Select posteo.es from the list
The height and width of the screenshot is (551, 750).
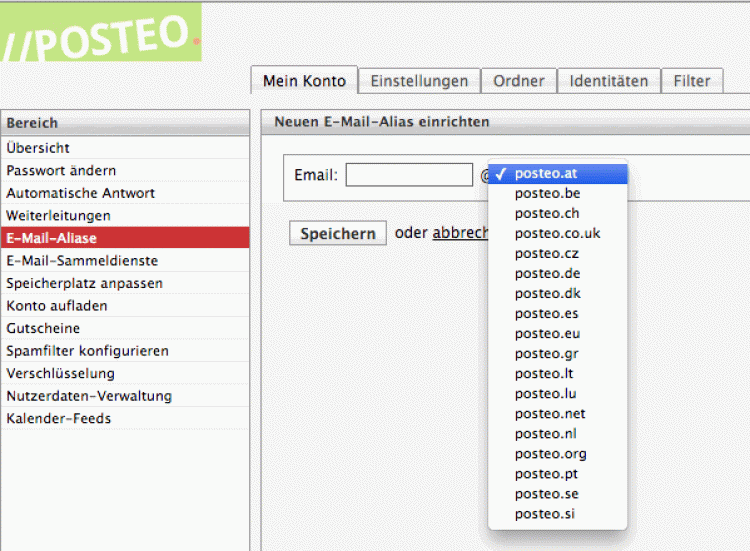pyautogui.click(x=558, y=314)
